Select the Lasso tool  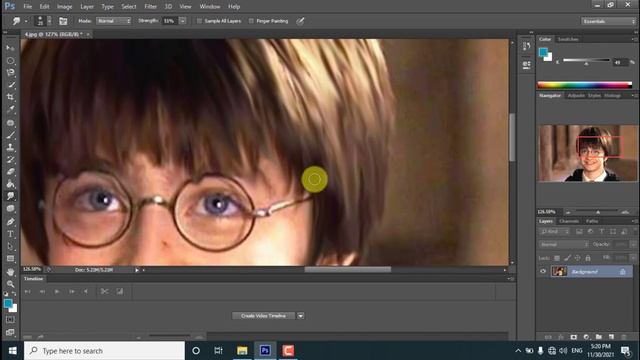tap(10, 73)
